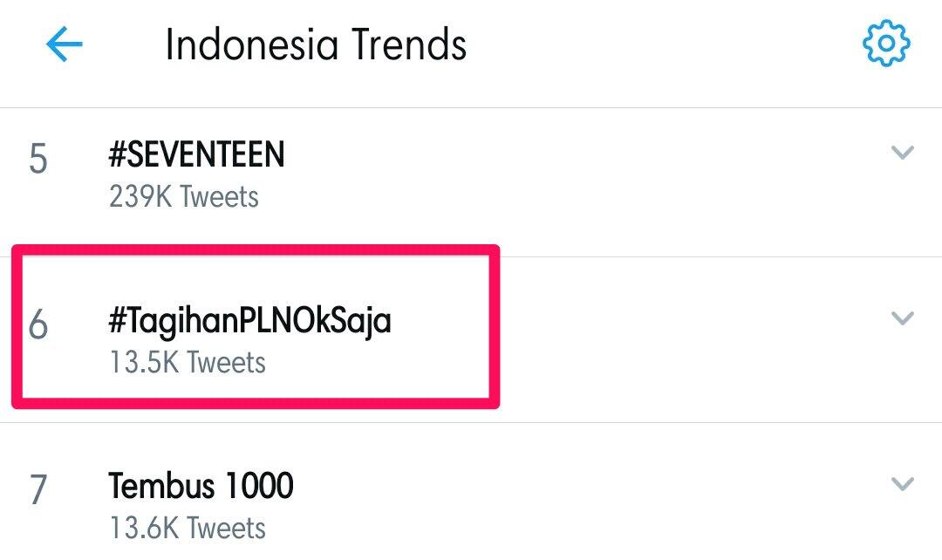The height and width of the screenshot is (560, 942).
Task: Open trends settings via gear icon
Action: tap(886, 44)
